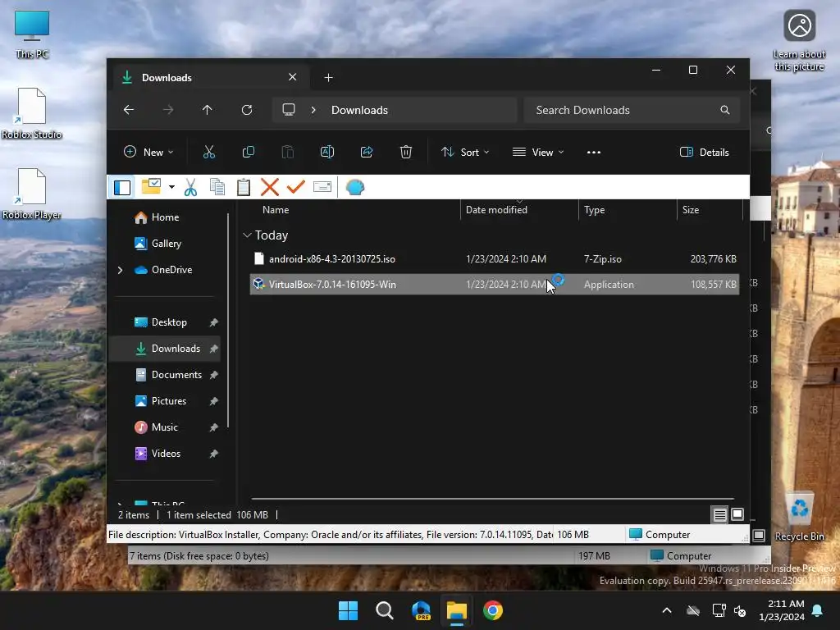840x630 pixels.
Task: Select the Downloads tab
Action: [x=209, y=78]
